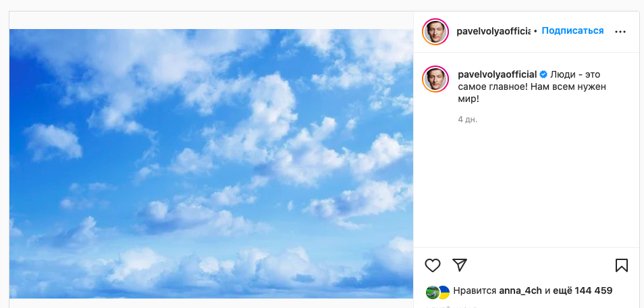The image size is (644, 308).
Task: Save the post with the bookmark icon
Action: tap(622, 265)
